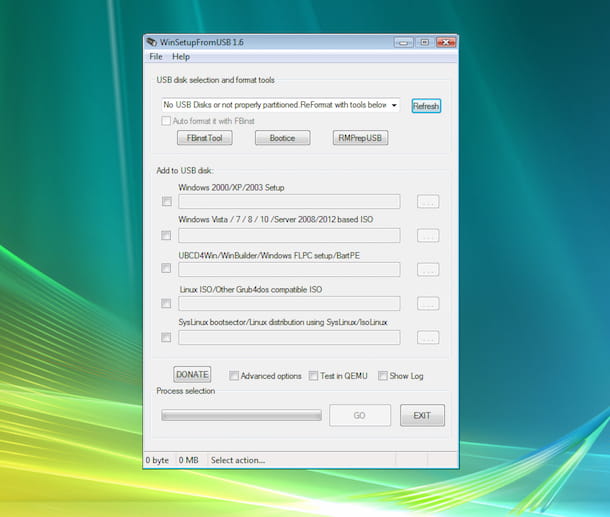Click the Refresh button

click(x=426, y=106)
